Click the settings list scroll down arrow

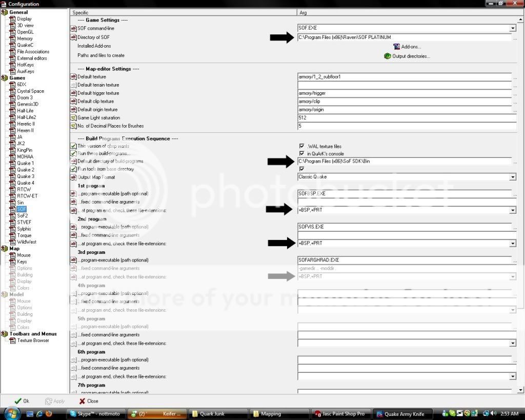(x=521, y=390)
